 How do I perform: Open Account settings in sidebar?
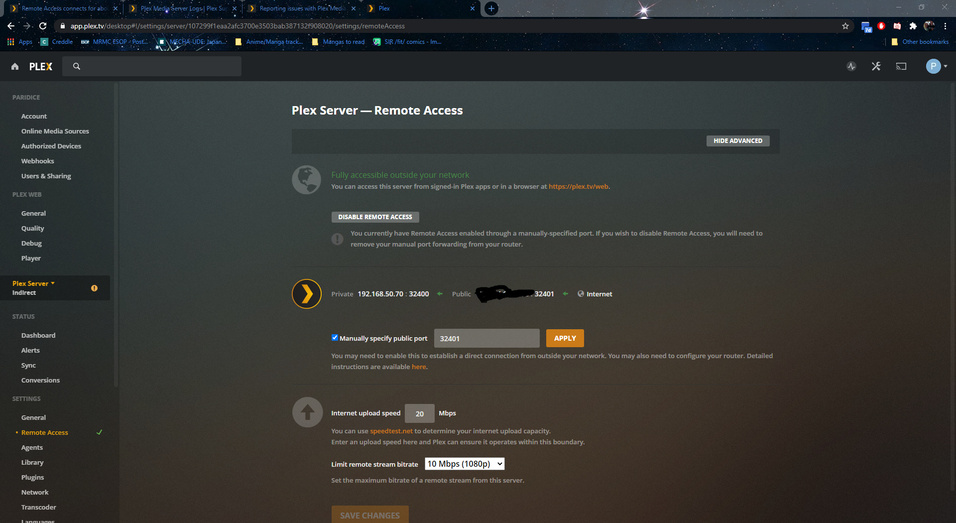point(34,116)
